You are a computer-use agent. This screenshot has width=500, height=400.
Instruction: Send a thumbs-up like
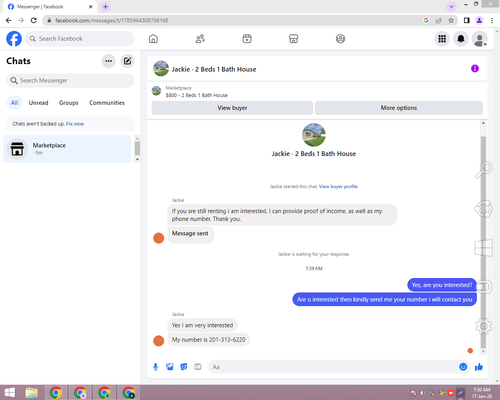click(x=479, y=367)
